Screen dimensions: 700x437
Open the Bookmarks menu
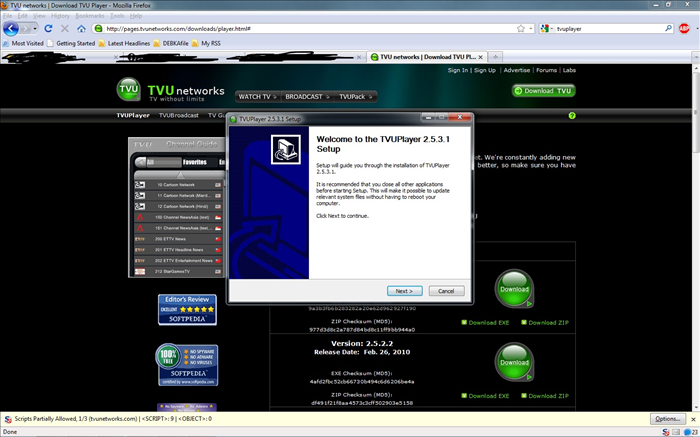[x=90, y=16]
